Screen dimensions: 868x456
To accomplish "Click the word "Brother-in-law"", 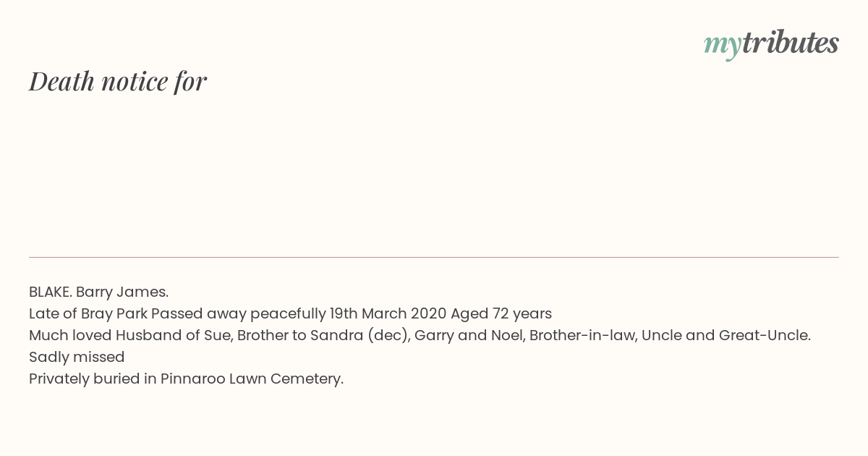I will pyautogui.click(x=581, y=335).
